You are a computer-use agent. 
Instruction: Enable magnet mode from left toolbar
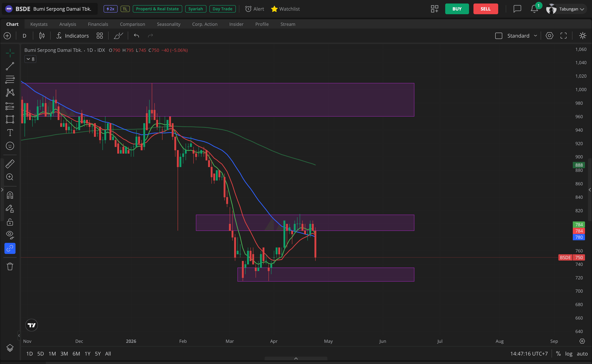point(10,195)
